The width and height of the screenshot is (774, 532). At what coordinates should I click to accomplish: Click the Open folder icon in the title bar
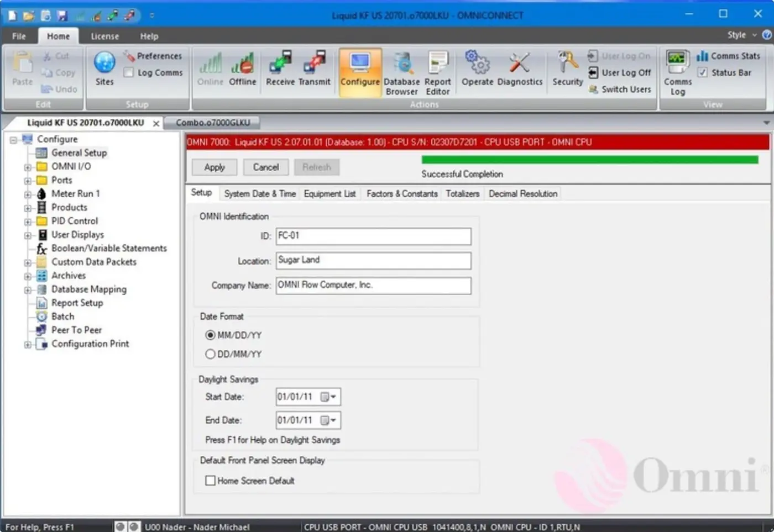(x=29, y=15)
